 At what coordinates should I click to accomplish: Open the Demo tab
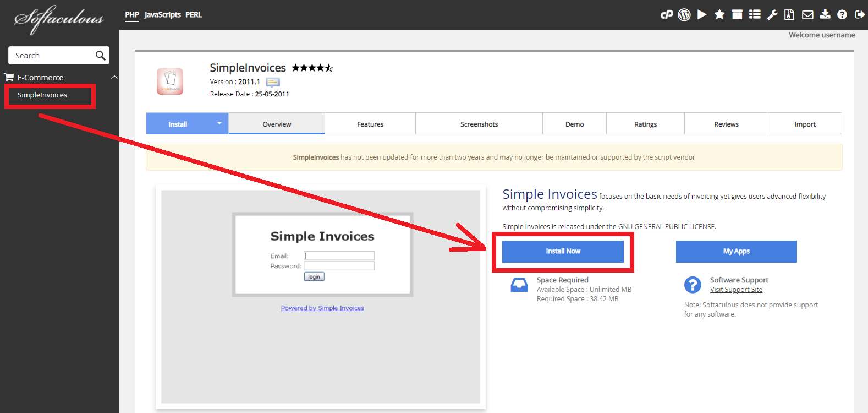point(574,124)
